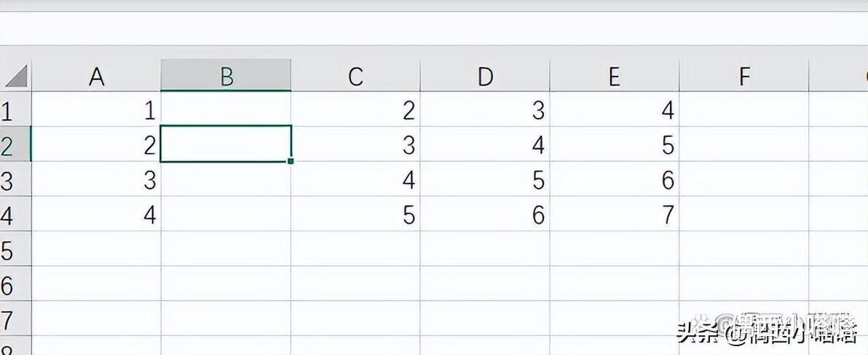
Task: Select column E header
Action: 615,76
